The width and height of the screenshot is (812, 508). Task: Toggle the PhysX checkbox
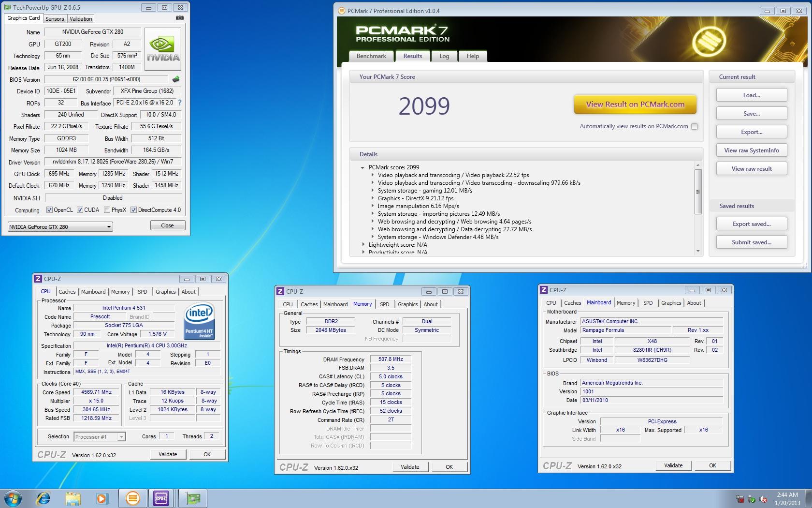(x=107, y=210)
